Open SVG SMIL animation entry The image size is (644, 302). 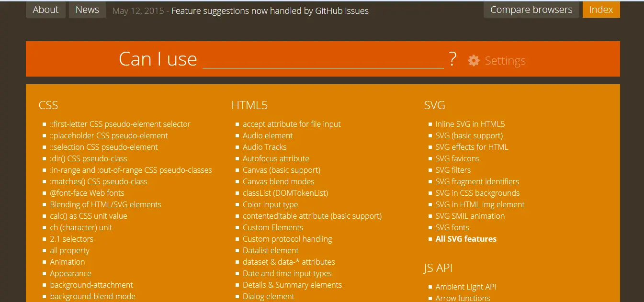tap(470, 216)
